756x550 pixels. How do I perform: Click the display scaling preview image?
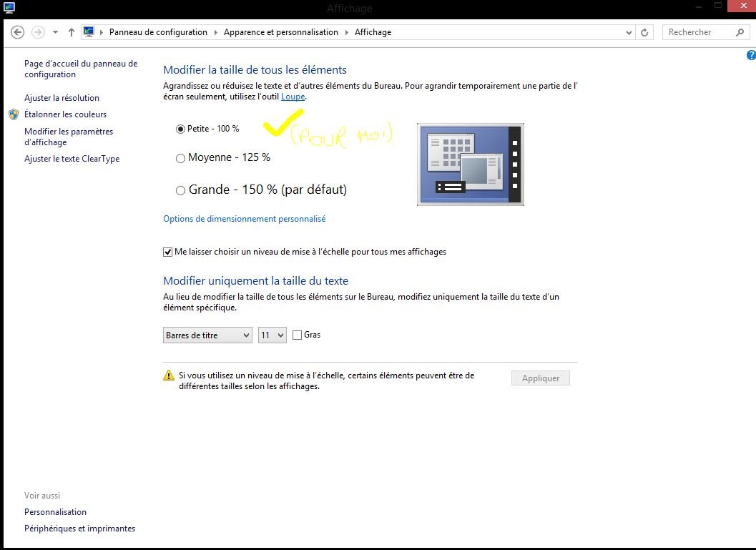[471, 164]
